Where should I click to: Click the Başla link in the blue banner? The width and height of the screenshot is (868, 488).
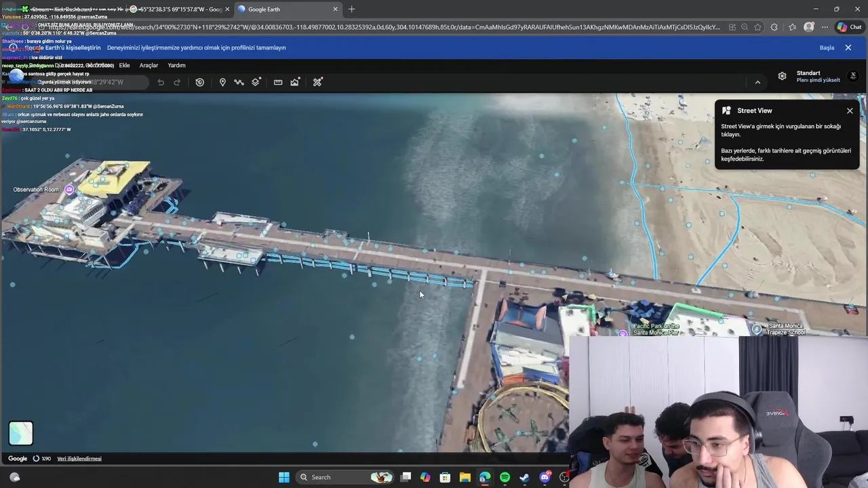click(x=827, y=47)
